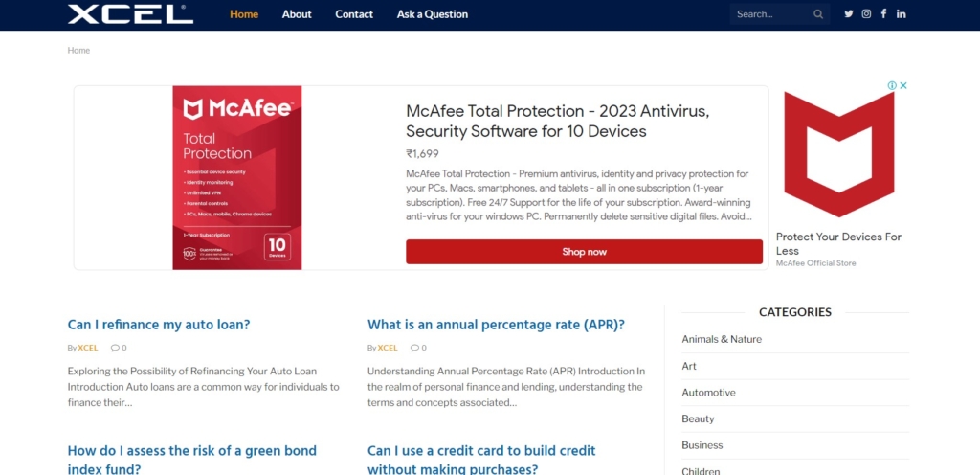This screenshot has width=980, height=475.
Task: Open the Ask a Question page
Action: point(432,14)
